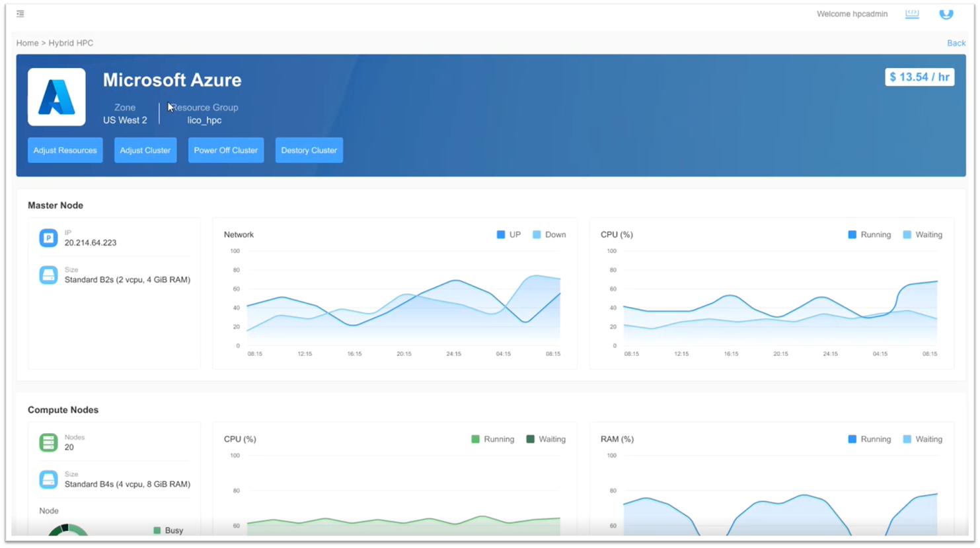Click the Compute Nodes Size disk icon
This screenshot has width=980, height=548.
coord(48,479)
